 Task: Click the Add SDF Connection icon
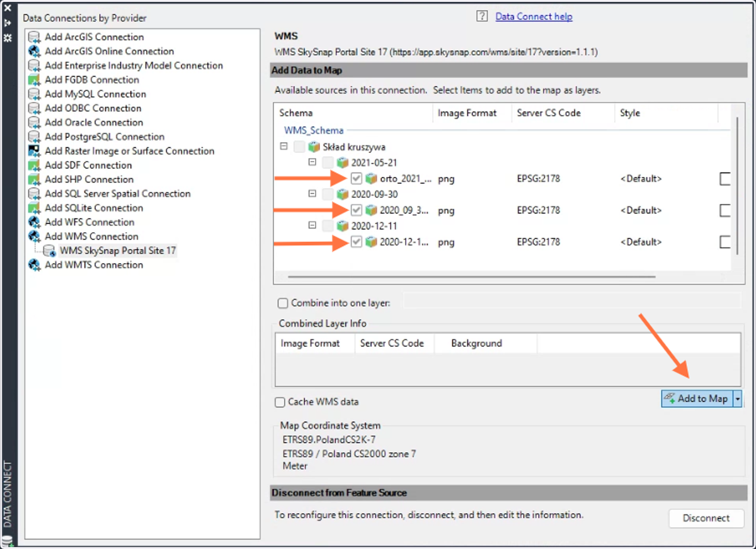click(x=35, y=166)
